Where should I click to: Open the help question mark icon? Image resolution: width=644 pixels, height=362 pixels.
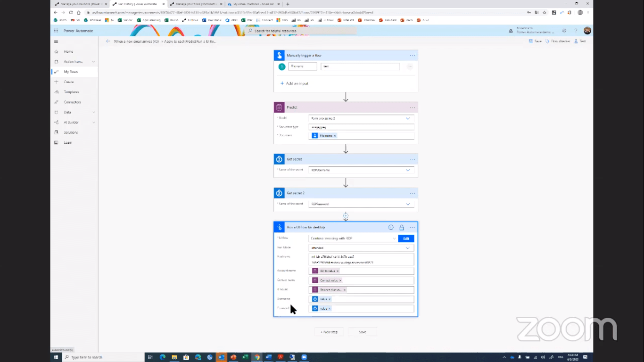pyautogui.click(x=576, y=31)
